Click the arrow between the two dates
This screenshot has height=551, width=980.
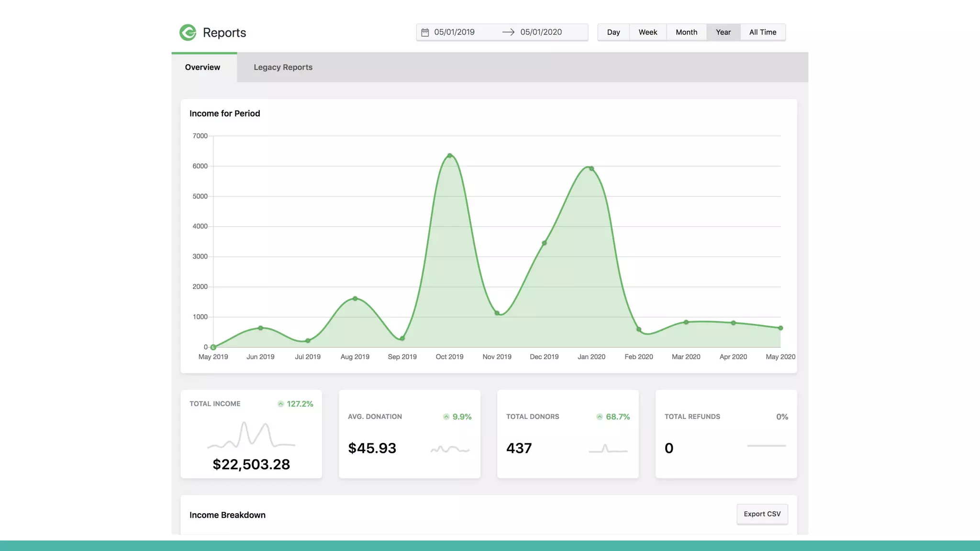click(x=508, y=32)
